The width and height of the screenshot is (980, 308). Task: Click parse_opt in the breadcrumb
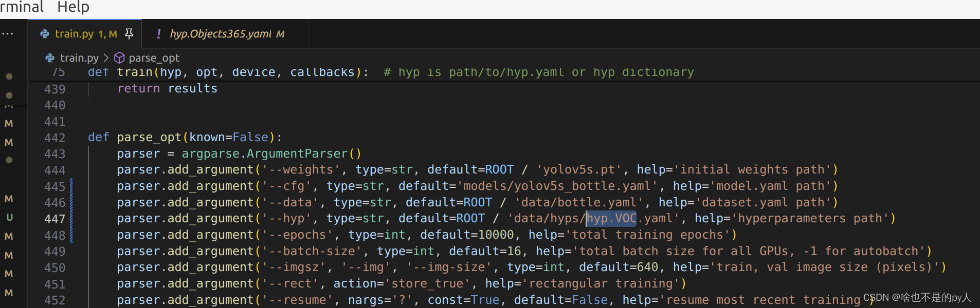(x=154, y=58)
